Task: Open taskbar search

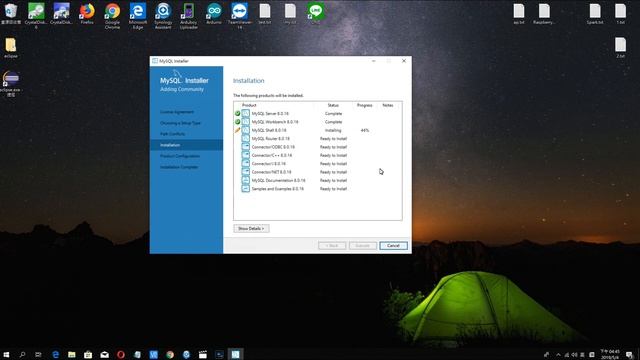Action: pos(22,354)
